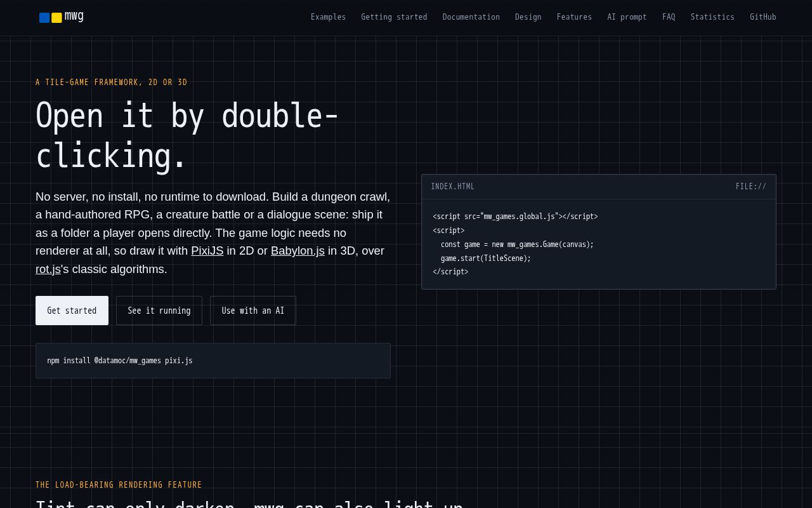
Task: Go to Getting started in navigation
Action: click(x=394, y=17)
